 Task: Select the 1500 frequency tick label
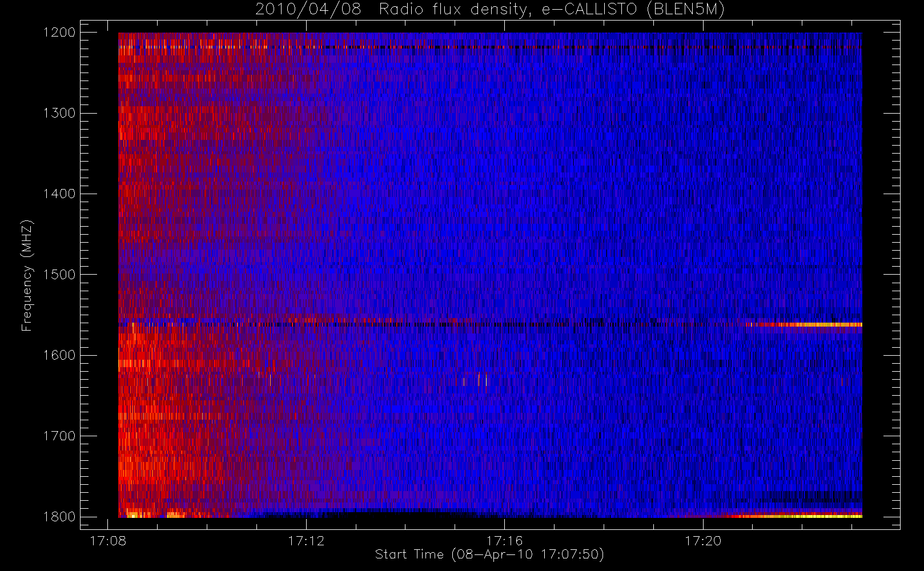tap(59, 275)
